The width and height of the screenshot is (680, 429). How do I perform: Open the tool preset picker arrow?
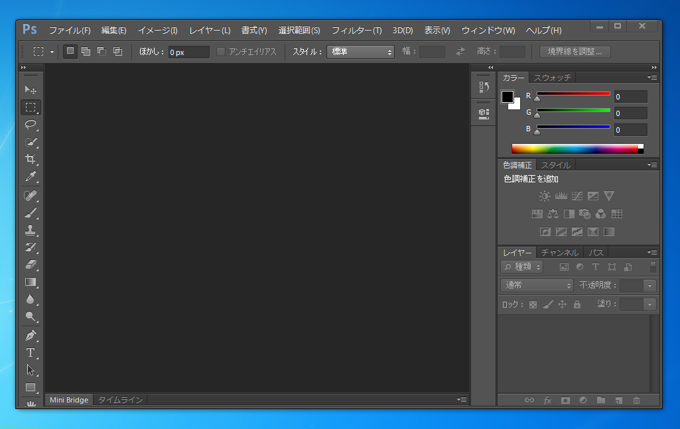coord(52,52)
